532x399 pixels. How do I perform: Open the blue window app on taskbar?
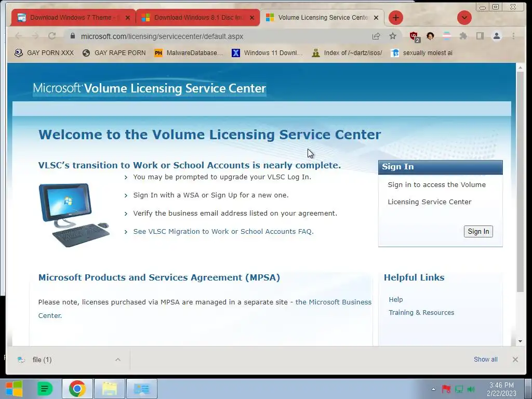click(141, 389)
